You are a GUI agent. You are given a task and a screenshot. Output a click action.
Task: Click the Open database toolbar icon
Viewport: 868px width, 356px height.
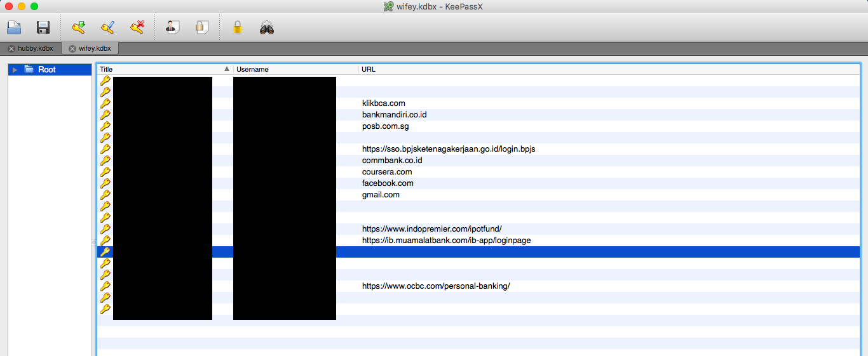[x=14, y=27]
